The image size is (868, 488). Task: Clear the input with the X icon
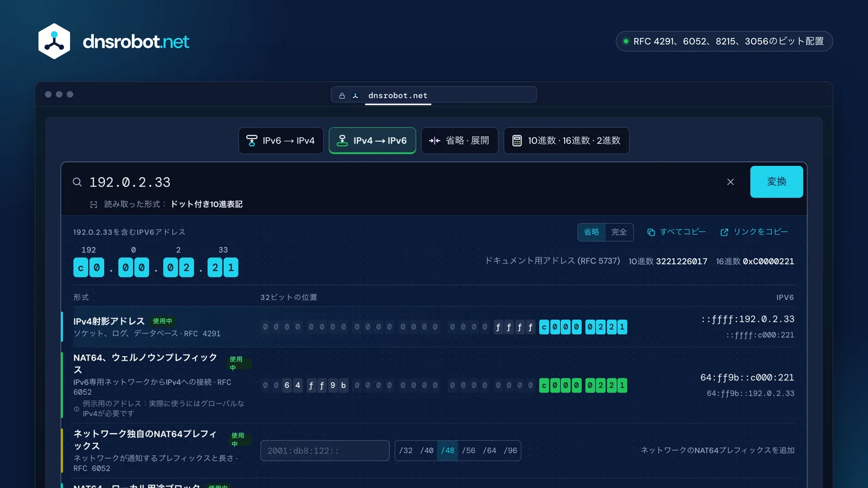coord(731,182)
